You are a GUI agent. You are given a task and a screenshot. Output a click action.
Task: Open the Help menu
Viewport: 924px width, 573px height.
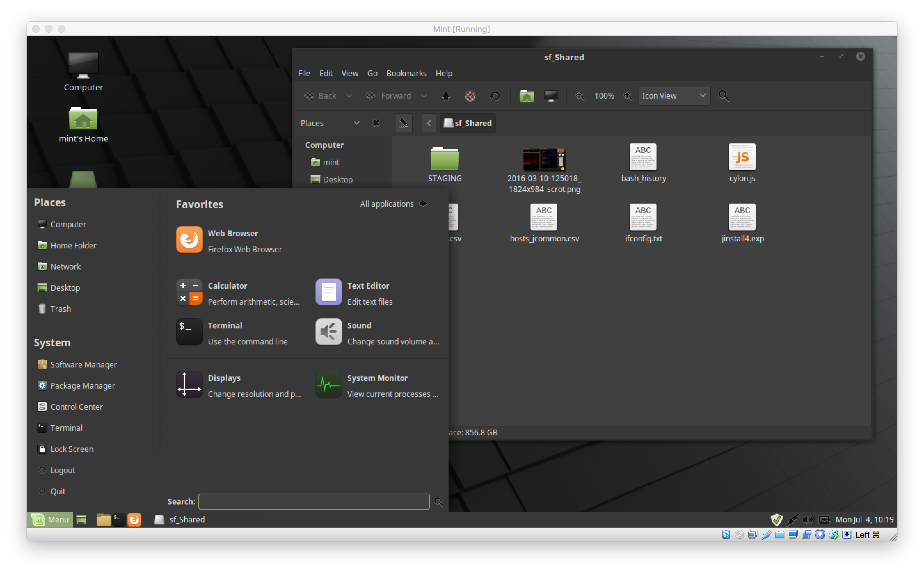tap(444, 74)
